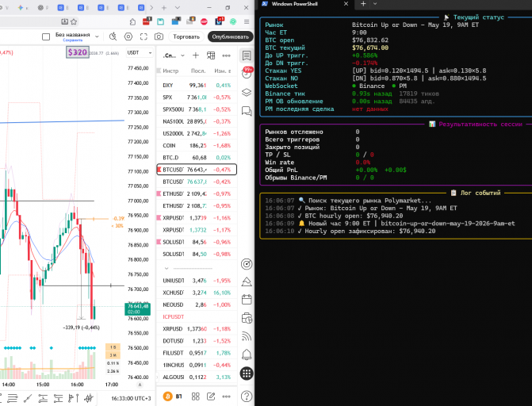Sort by Инстр column header
This screenshot has height=406, width=532.
[x=170, y=71]
